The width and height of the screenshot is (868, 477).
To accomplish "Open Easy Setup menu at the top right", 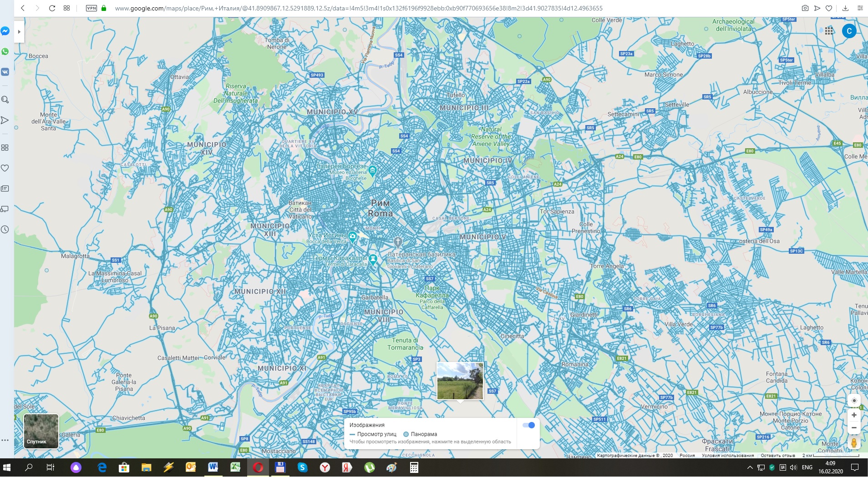I will pyautogui.click(x=860, y=8).
